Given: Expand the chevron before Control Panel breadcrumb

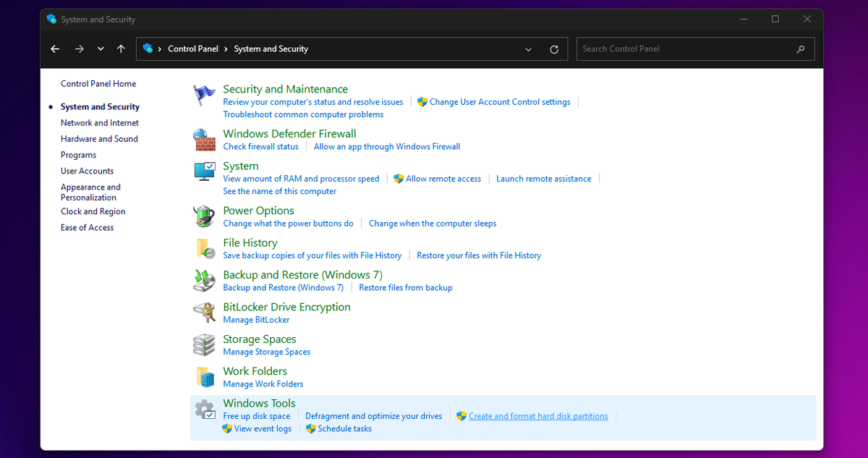Looking at the screenshot, I should coord(160,49).
